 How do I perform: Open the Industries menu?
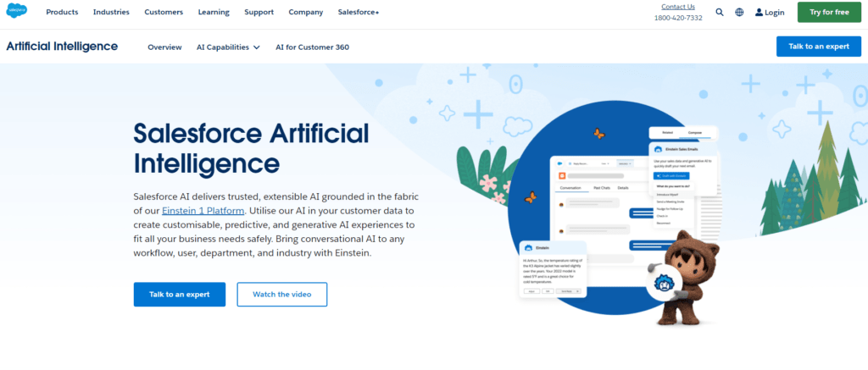coord(111,13)
